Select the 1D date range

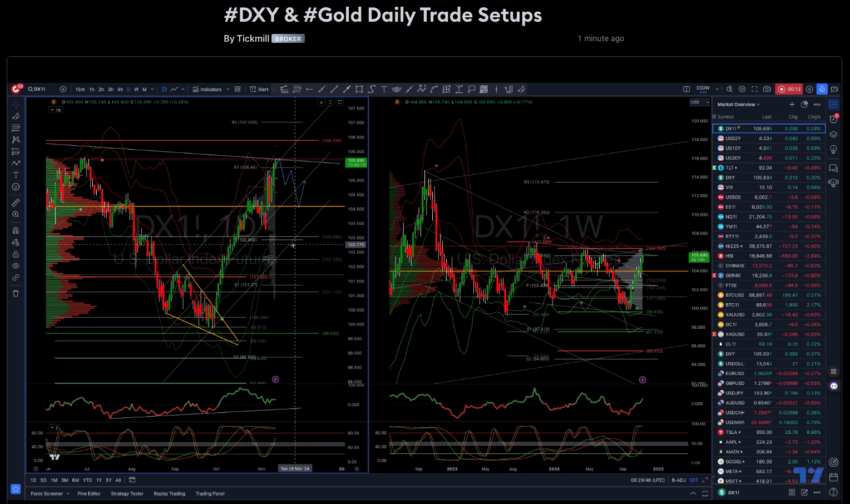click(x=33, y=480)
